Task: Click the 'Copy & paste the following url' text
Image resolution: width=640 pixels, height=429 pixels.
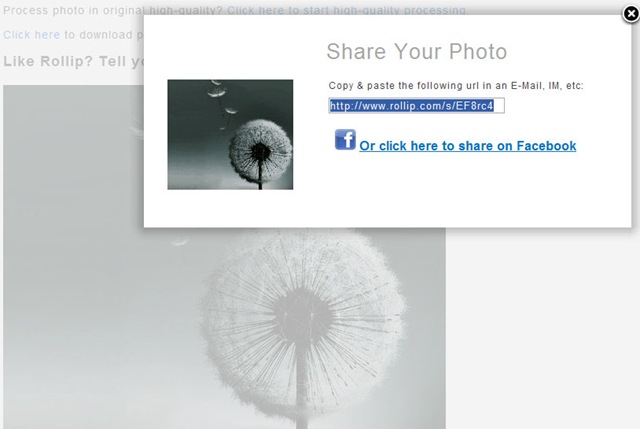Action: pos(456,86)
